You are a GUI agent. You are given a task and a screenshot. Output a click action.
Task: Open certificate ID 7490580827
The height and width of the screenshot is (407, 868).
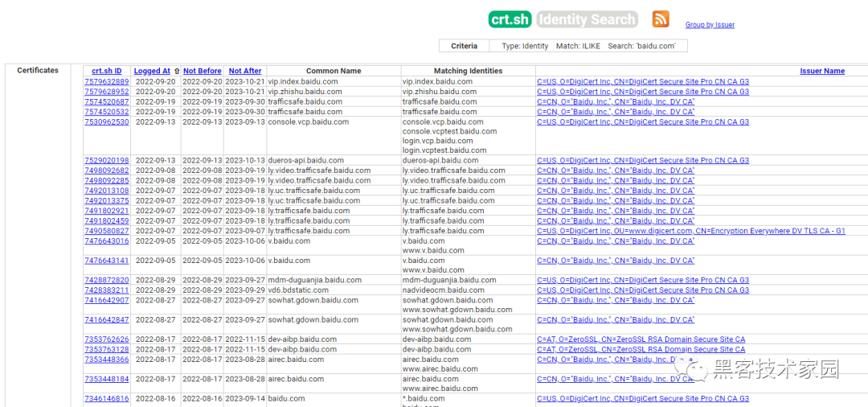coord(107,231)
